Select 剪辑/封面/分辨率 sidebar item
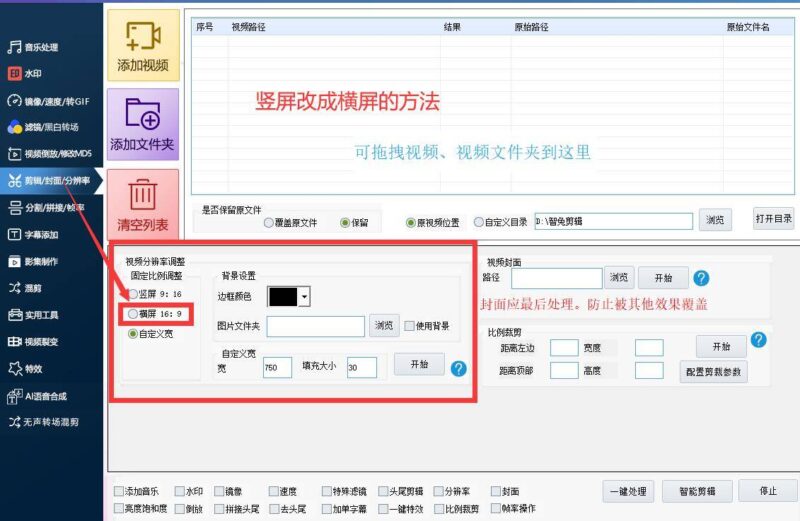The width and height of the screenshot is (800, 521). click(49, 180)
